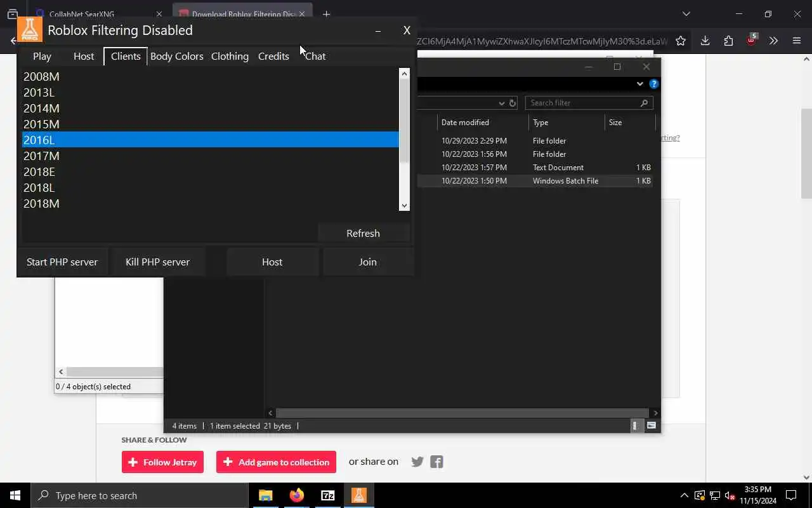Open the list all tabs dropdown
This screenshot has width=812, height=508.
click(686, 14)
